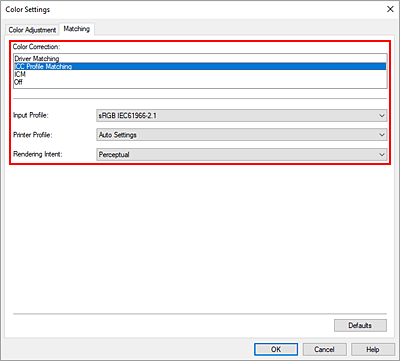Confirm settings with the OK button

point(276,349)
